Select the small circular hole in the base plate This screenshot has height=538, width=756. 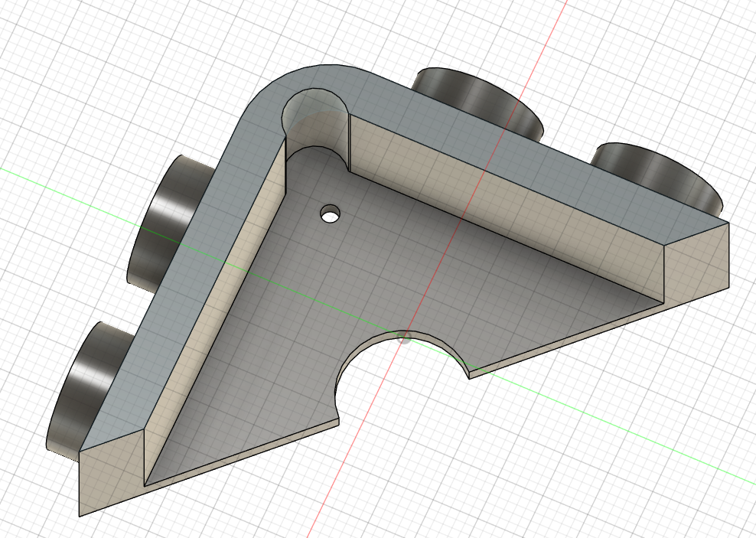pos(330,214)
